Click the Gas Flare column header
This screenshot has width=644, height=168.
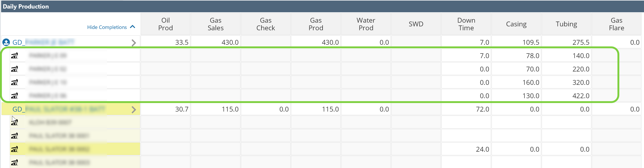coord(616,24)
